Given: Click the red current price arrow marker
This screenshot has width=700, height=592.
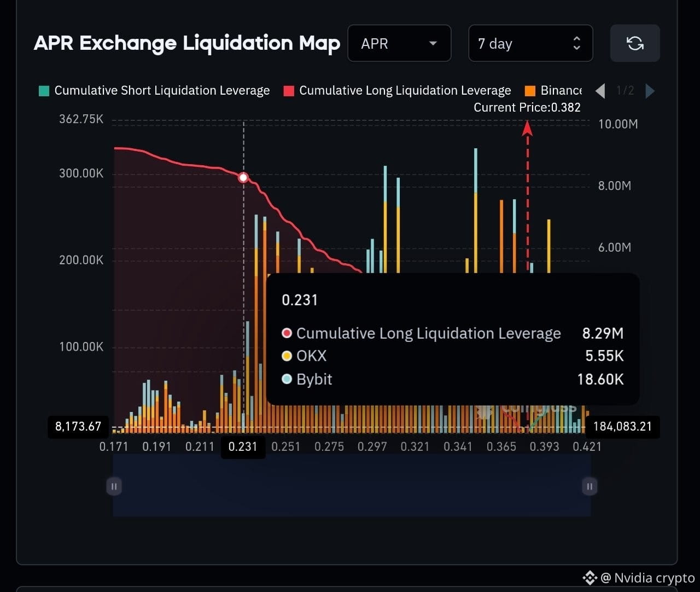Looking at the screenshot, I should pos(527,129).
